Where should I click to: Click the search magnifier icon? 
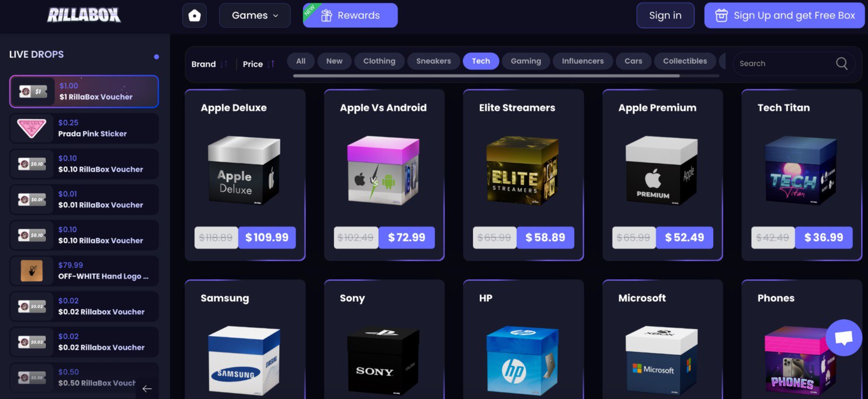[x=841, y=63]
